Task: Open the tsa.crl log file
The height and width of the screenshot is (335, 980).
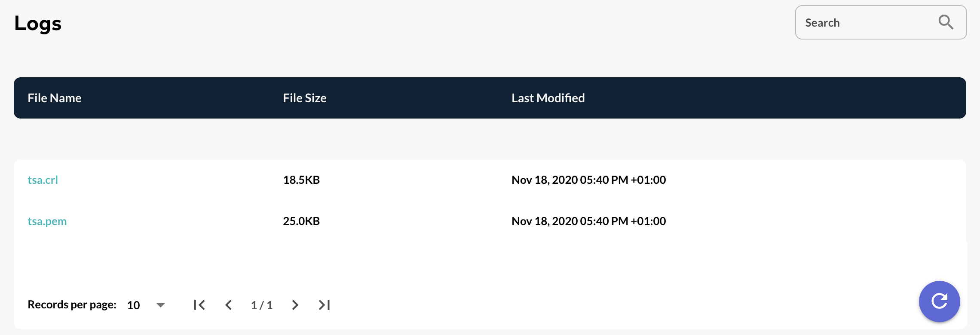Action: point(43,180)
